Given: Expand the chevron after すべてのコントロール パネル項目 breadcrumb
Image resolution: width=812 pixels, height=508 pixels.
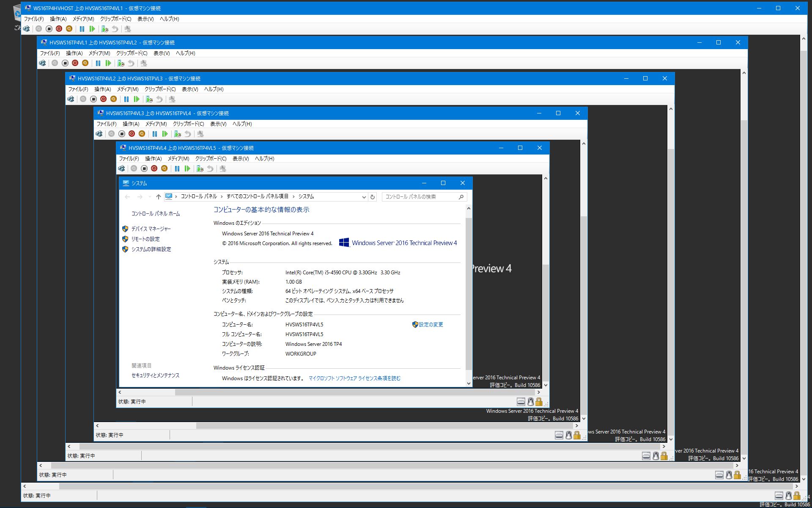Looking at the screenshot, I should 293,196.
